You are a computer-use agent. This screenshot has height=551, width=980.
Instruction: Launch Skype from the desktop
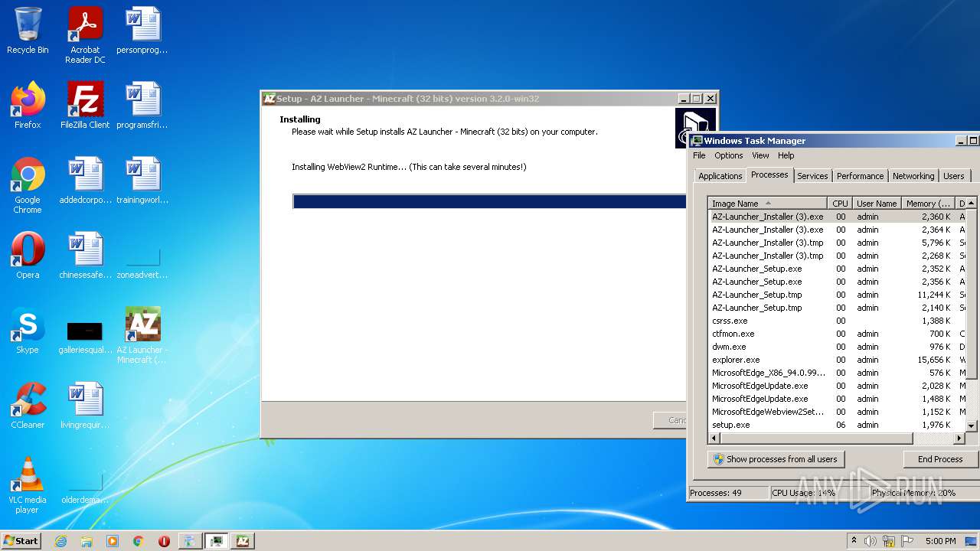pyautogui.click(x=28, y=331)
